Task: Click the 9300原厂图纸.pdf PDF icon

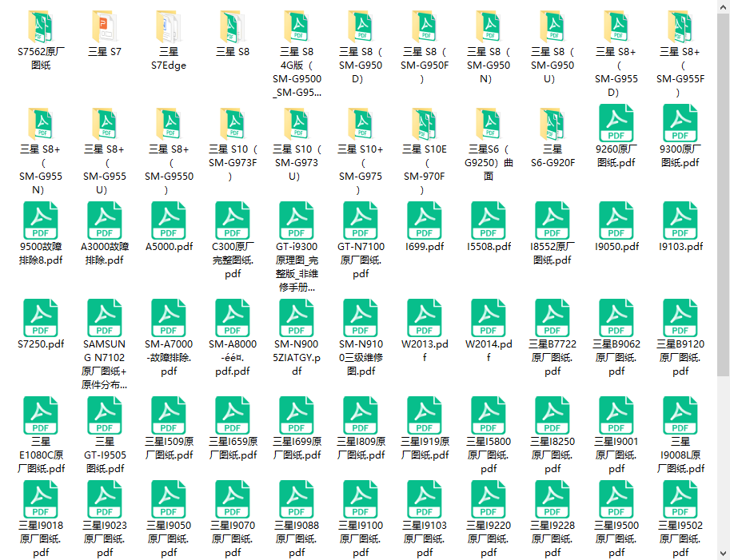Action: [x=680, y=123]
